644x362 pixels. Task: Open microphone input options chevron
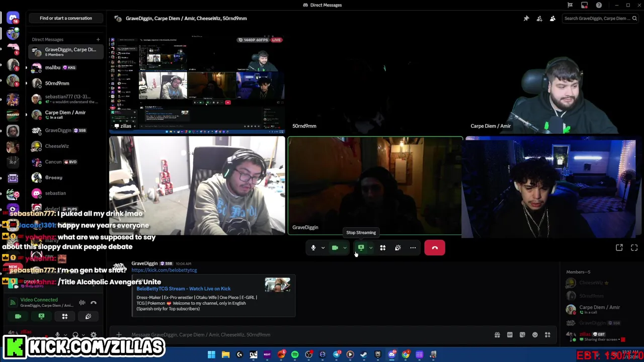pos(323,248)
